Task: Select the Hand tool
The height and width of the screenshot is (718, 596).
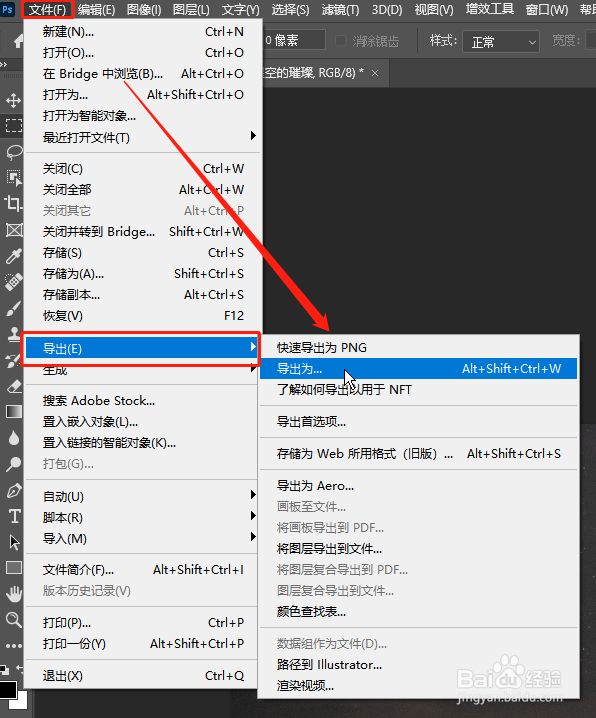Action: point(14,594)
